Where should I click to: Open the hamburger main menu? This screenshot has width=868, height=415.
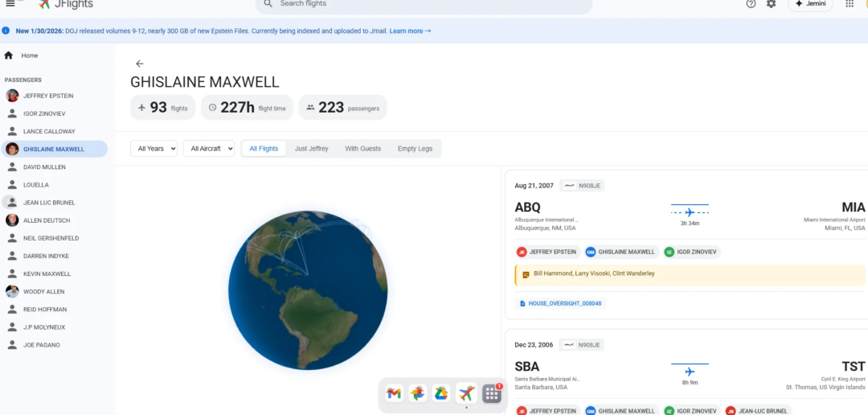[10, 3]
